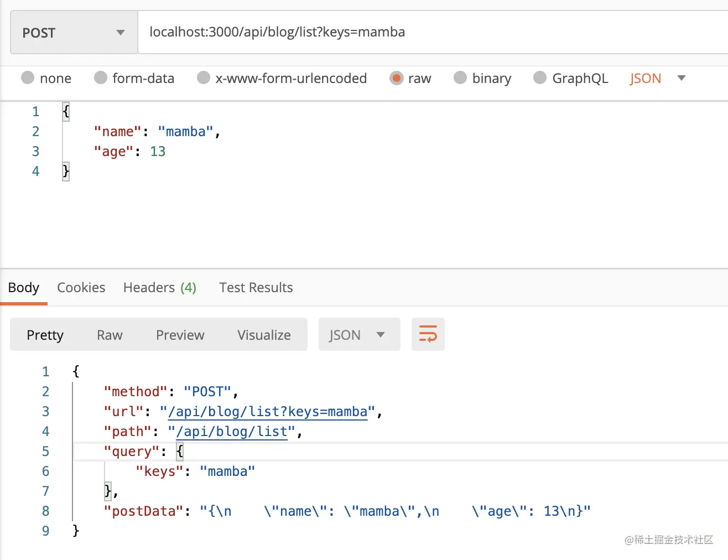The width and height of the screenshot is (728, 560).
Task: Select the form-data radio option
Action: (101, 78)
